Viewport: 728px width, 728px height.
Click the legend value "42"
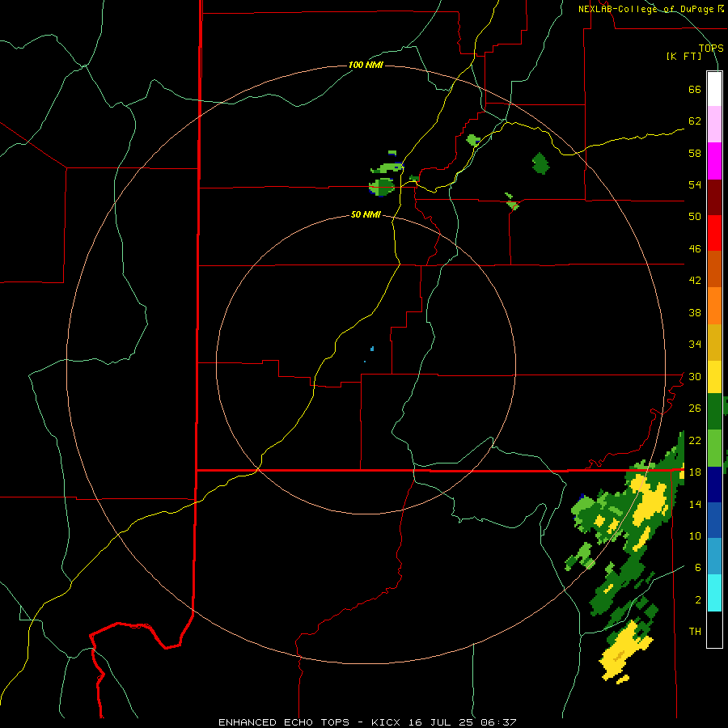point(695,281)
